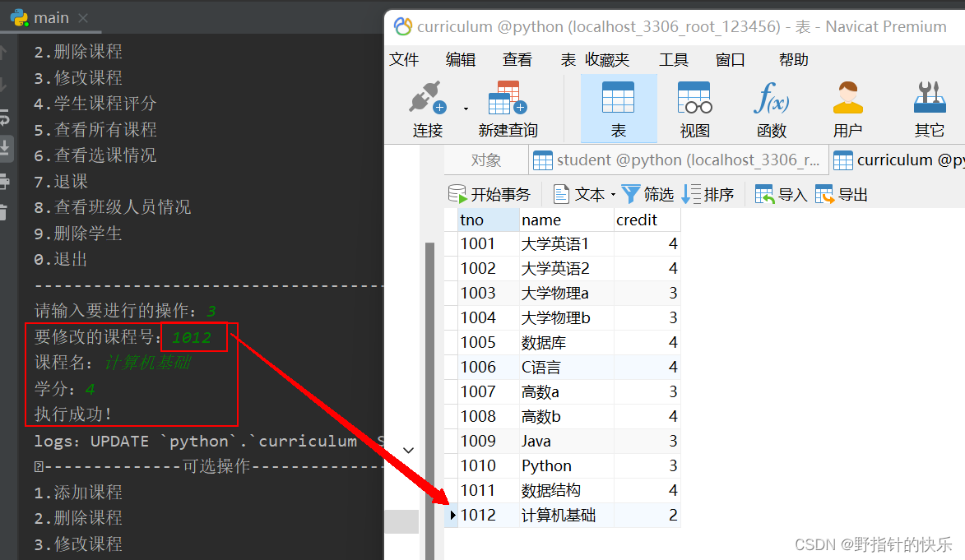Image resolution: width=965 pixels, height=560 pixels.
Task: Switch to the curriculum @python tab
Action: coord(898,160)
